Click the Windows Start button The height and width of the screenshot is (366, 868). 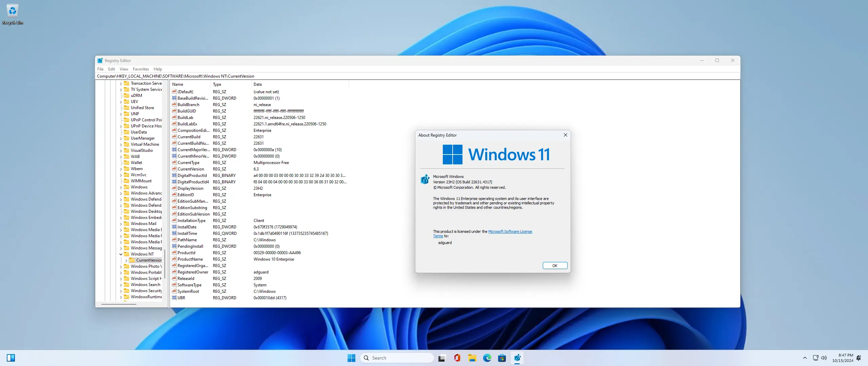[x=351, y=358]
